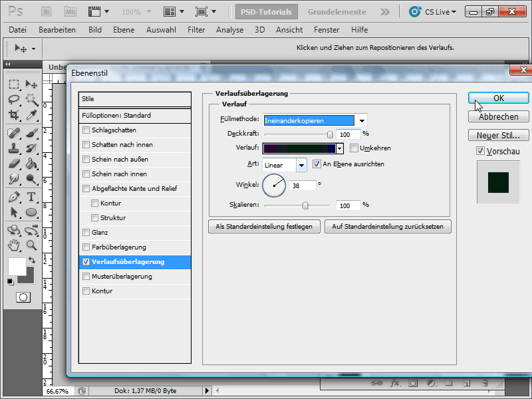Toggle Umkehren checkbox

click(354, 148)
